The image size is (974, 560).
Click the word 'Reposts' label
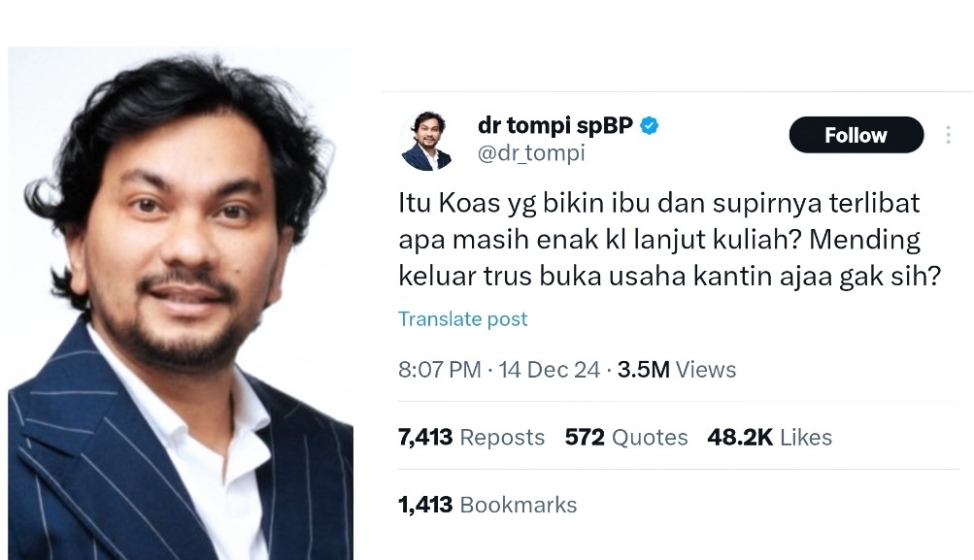point(502,437)
